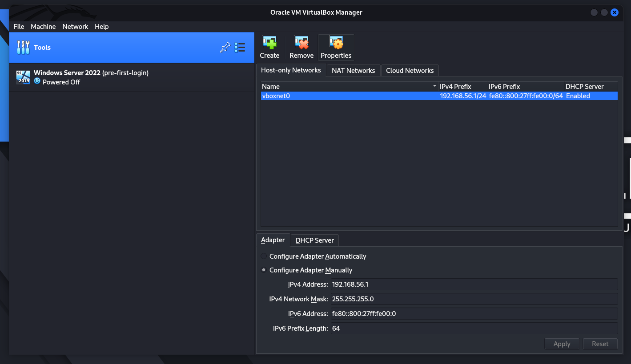Open the Help menu
The height and width of the screenshot is (364, 631).
tap(101, 27)
